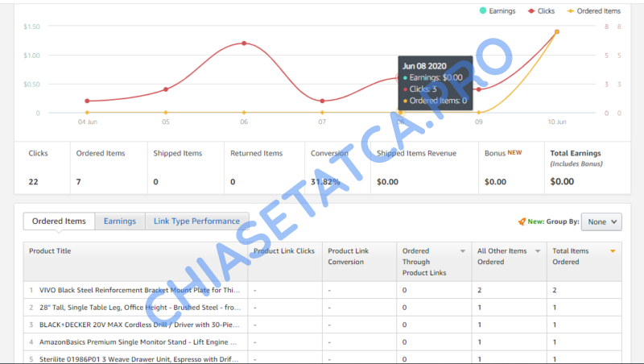
Task: Click the Shipped Items label
Action: point(177,153)
